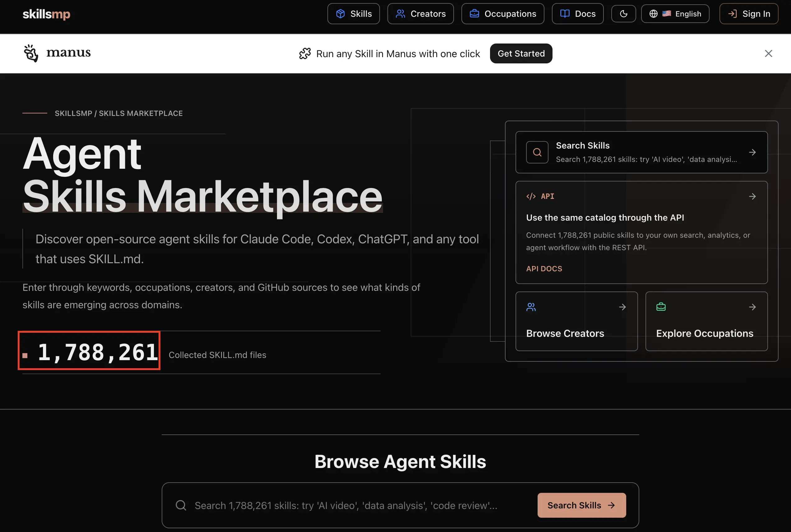Open the API DOCS link
This screenshot has height=532, width=791.
[544, 269]
